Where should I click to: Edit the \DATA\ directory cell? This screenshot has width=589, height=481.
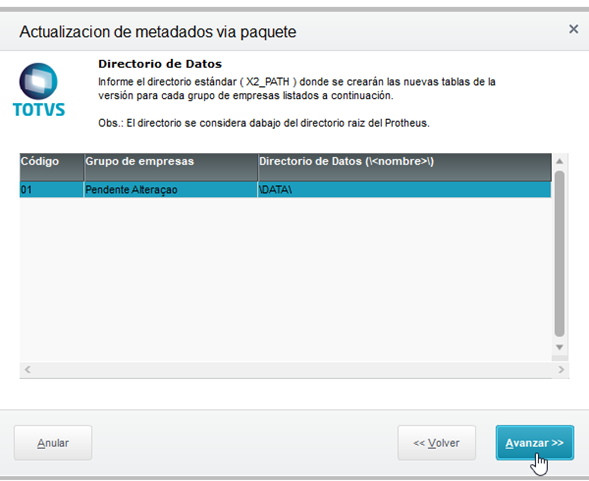tap(405, 189)
